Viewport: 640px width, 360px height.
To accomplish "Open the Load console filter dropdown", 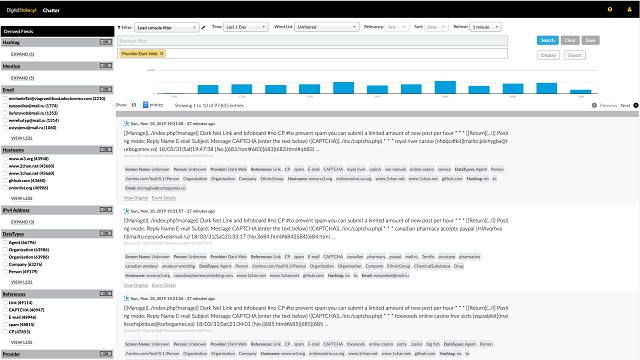I will pyautogui.click(x=167, y=27).
